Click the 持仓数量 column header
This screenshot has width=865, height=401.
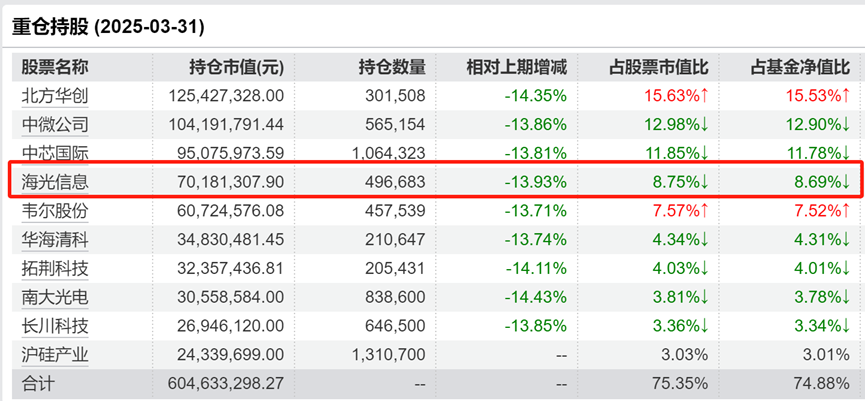coord(392,67)
